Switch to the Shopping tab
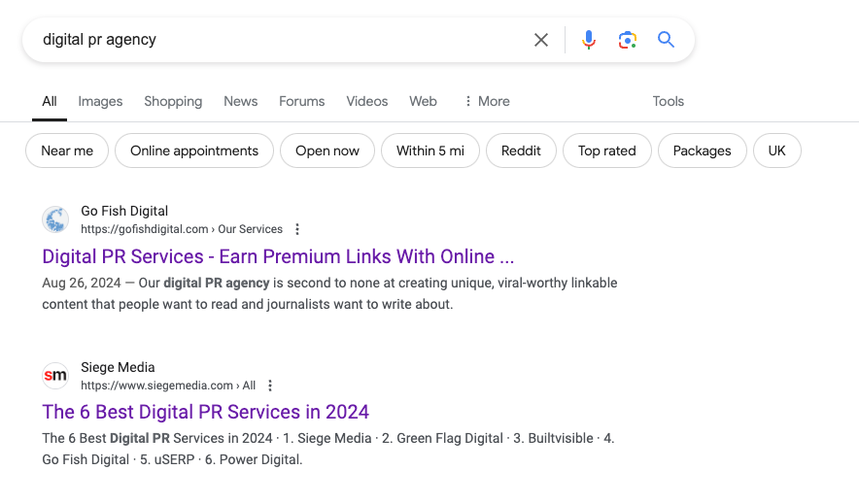The image size is (859, 504). (173, 102)
